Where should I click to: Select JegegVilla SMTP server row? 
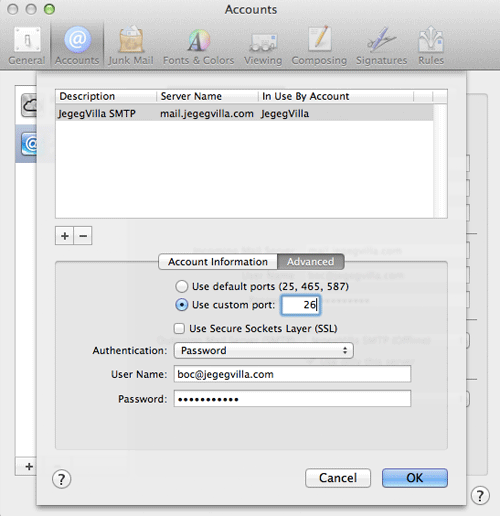pos(244,114)
